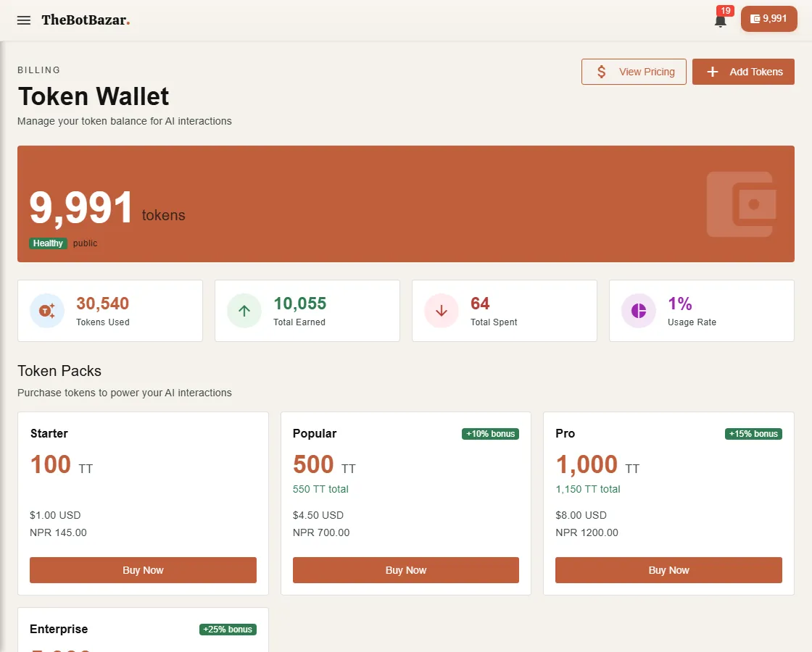Click the BILLING breadcrumb label
This screenshot has width=812, height=652.
point(39,70)
